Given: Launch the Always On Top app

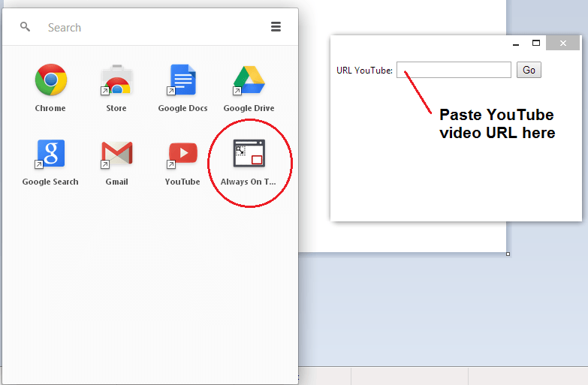Looking at the screenshot, I should click(249, 153).
